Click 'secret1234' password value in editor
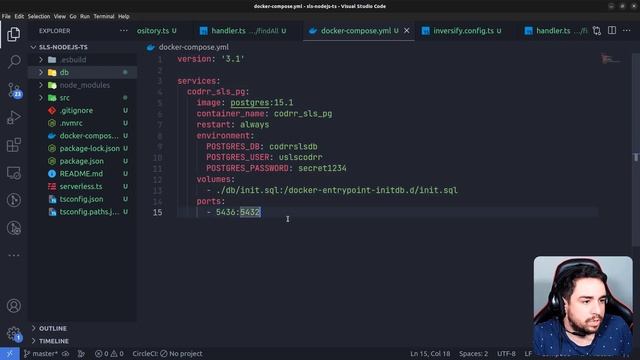This screenshot has width=640, height=360. click(x=322, y=168)
